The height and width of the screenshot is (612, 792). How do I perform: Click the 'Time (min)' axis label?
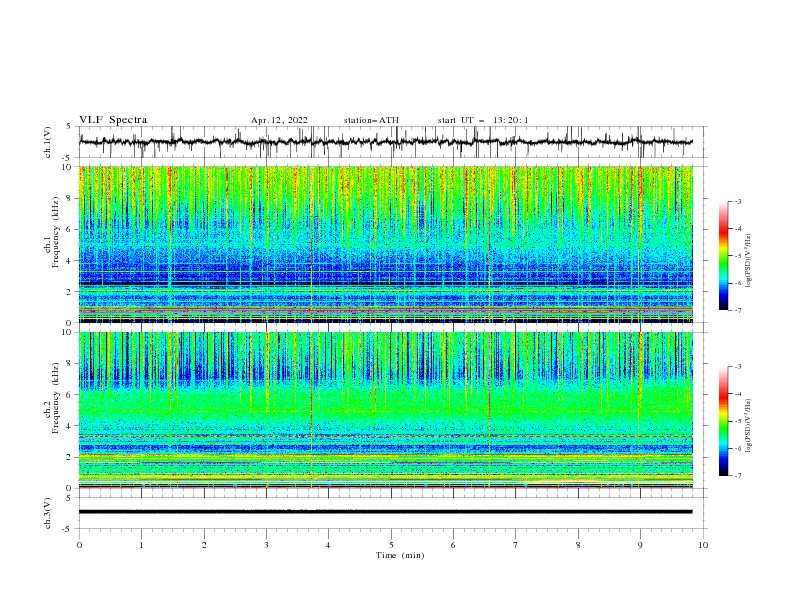[x=400, y=555]
